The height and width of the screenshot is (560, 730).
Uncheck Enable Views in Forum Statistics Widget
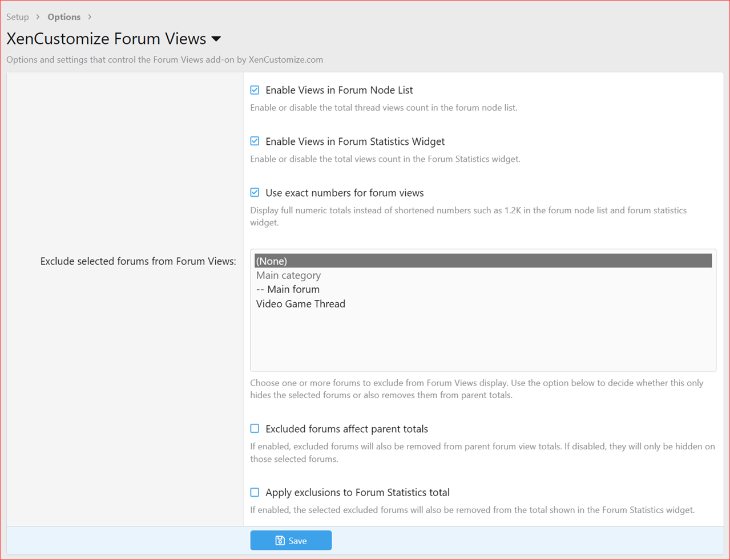(x=254, y=141)
